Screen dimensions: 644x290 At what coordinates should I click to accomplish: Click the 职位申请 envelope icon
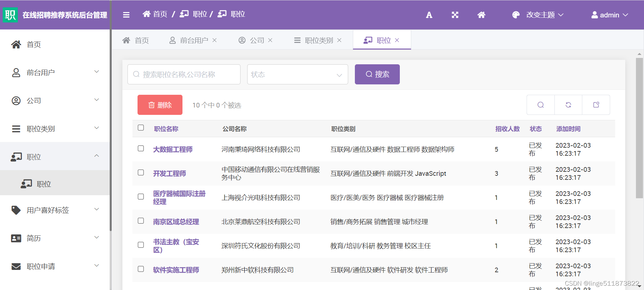[x=16, y=266]
